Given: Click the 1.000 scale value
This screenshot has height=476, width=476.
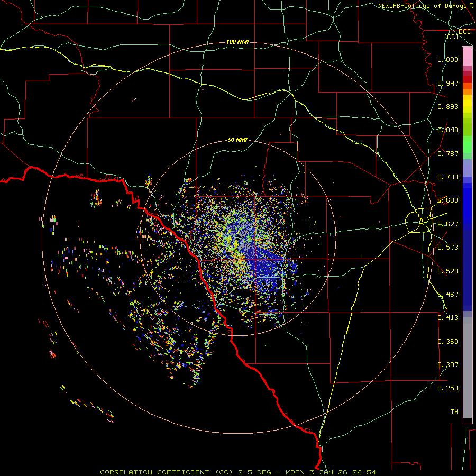Looking at the screenshot, I should click(448, 59).
